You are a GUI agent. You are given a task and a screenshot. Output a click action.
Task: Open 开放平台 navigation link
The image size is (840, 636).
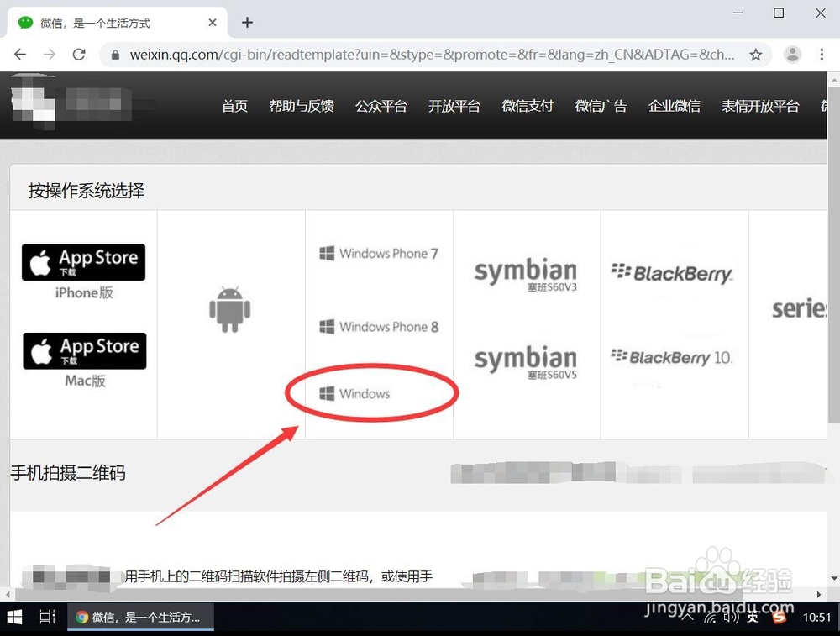454,106
